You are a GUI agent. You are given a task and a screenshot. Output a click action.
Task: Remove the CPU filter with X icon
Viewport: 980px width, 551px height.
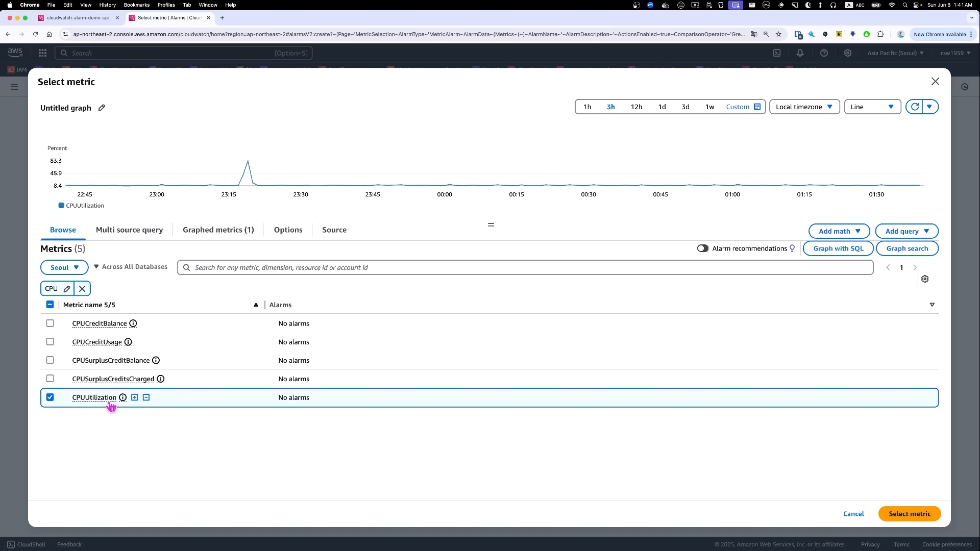(82, 289)
